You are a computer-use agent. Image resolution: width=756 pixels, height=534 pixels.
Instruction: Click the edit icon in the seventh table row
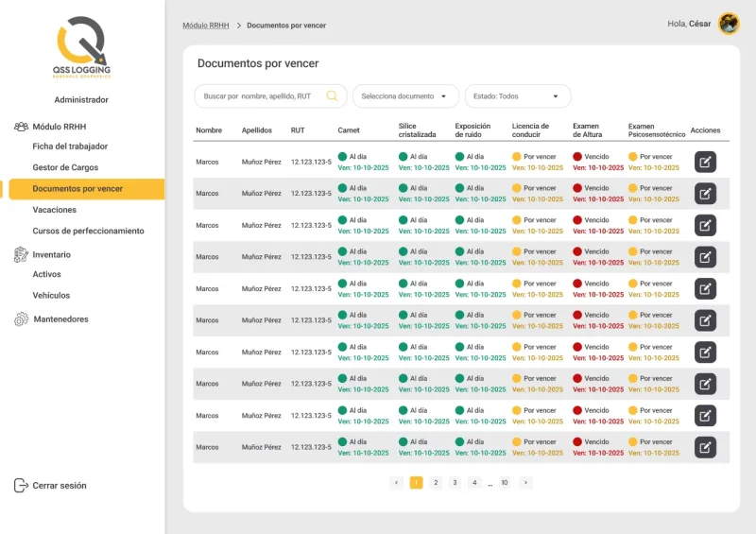pyautogui.click(x=705, y=353)
